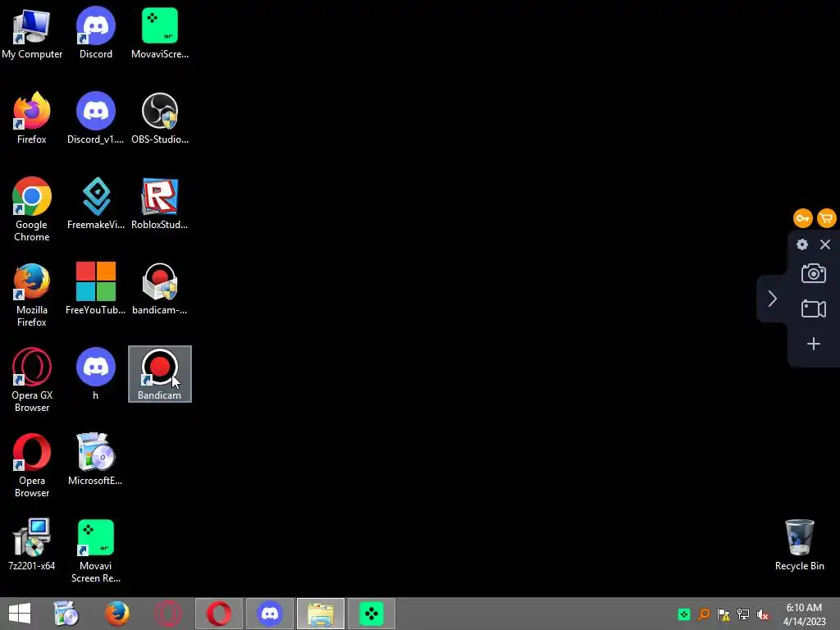
Task: Select the FreemakeVi... desktop icon
Action: point(95,203)
